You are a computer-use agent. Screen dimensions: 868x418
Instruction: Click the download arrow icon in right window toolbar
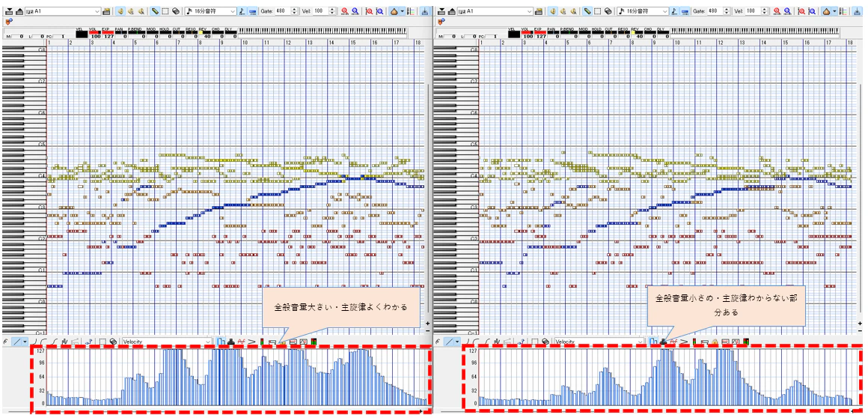pos(856,11)
